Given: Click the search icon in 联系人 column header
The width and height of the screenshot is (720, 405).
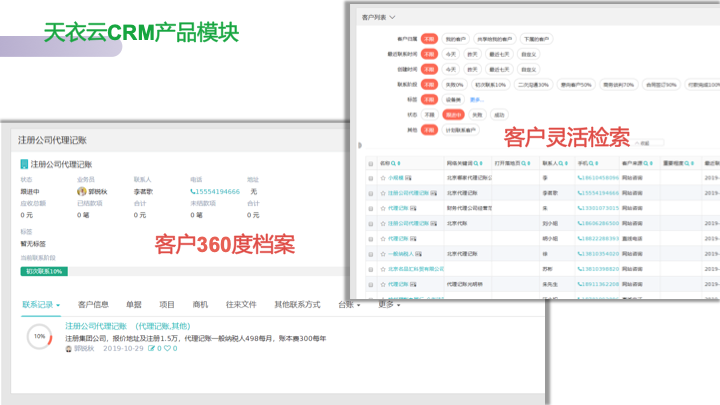Looking at the screenshot, I should (x=561, y=163).
